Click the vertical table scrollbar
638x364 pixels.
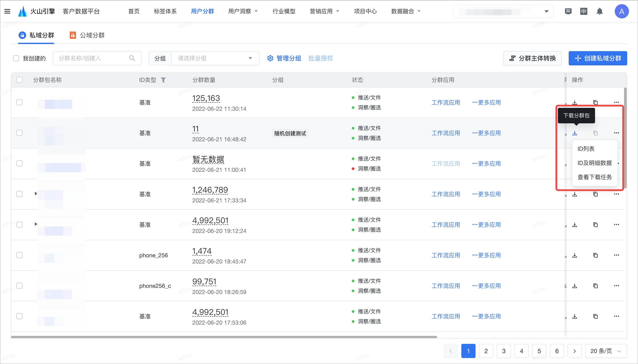(x=625, y=138)
